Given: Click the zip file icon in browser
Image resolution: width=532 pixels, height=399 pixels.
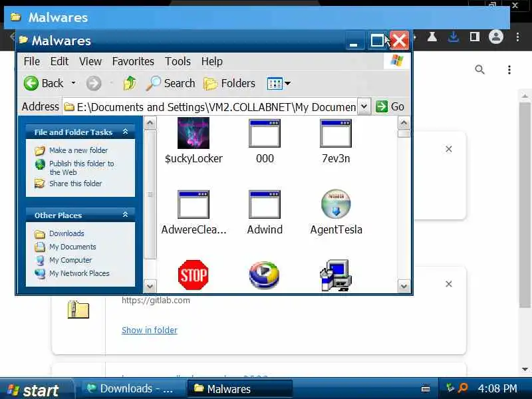Looking at the screenshot, I should point(78,309).
